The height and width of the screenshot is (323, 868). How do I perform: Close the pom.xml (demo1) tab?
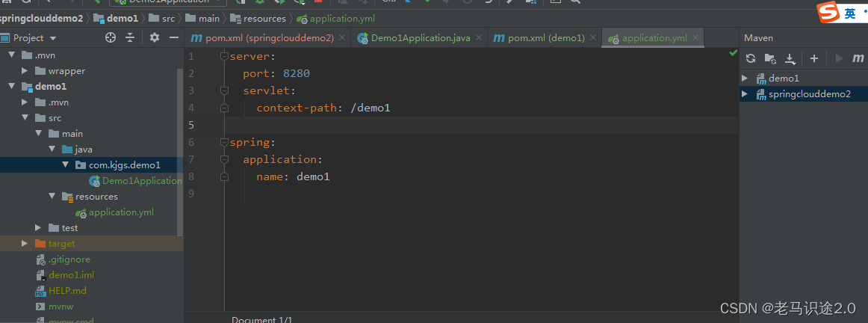click(x=593, y=37)
